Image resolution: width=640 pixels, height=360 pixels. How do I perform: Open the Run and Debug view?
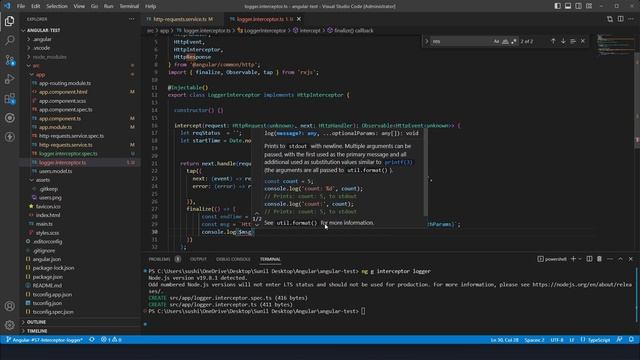tap(9, 79)
